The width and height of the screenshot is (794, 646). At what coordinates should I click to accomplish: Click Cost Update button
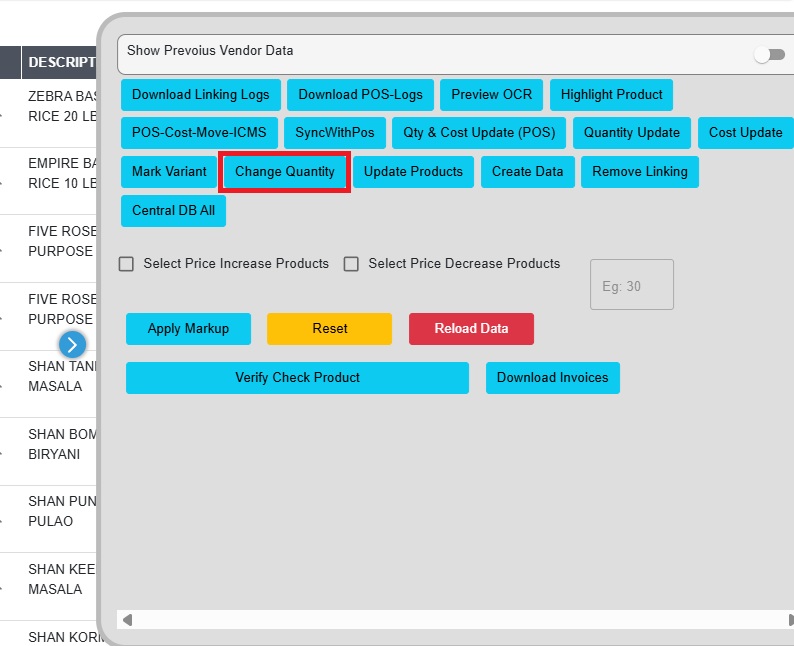[745, 133]
